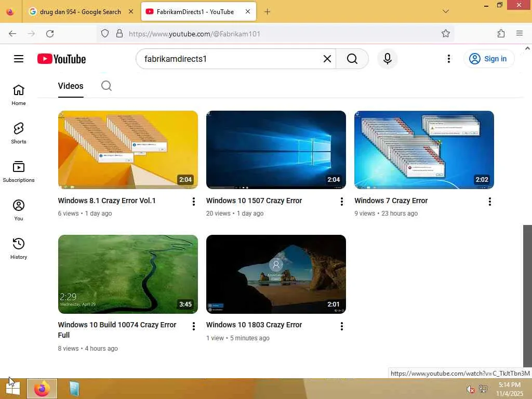Open Windows 8.1 Crazy Error Vol.1 title

click(107, 201)
